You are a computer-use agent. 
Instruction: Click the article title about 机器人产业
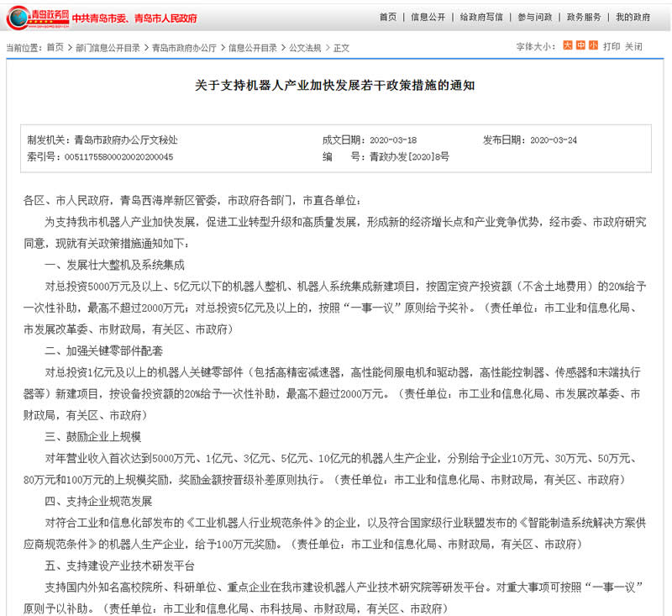(x=335, y=86)
